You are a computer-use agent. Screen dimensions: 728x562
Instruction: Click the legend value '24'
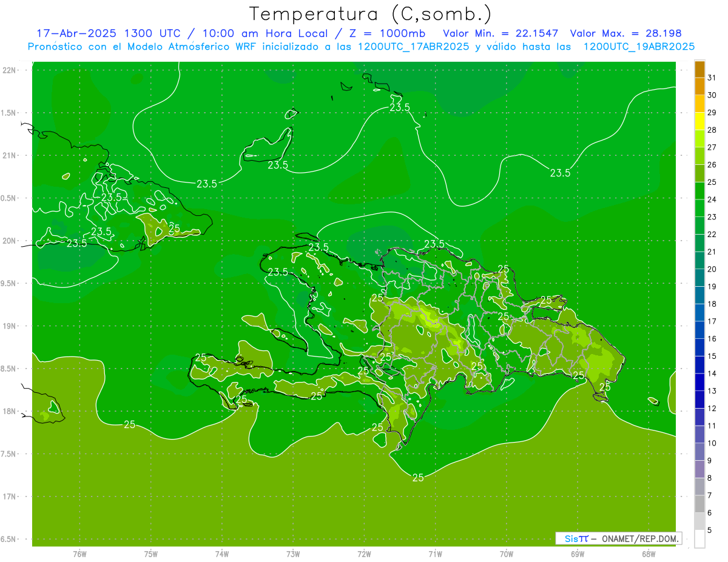[712, 199]
